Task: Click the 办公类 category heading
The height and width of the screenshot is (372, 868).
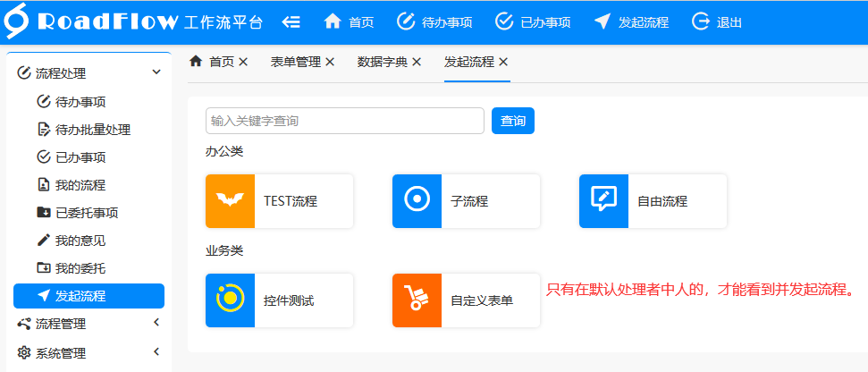Action: coord(224,152)
